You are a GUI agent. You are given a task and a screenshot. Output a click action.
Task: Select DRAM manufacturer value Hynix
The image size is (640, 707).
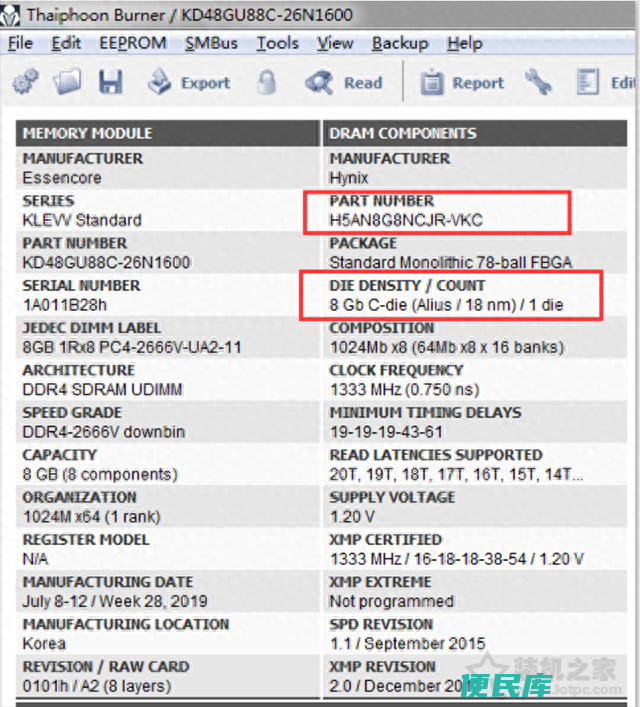click(349, 178)
